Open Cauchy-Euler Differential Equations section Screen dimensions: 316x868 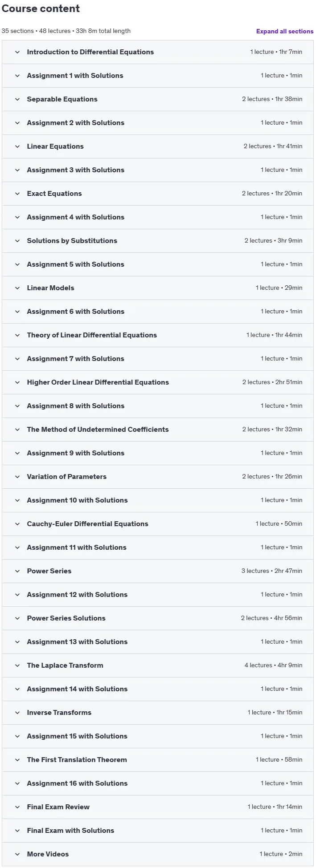[x=158, y=524]
